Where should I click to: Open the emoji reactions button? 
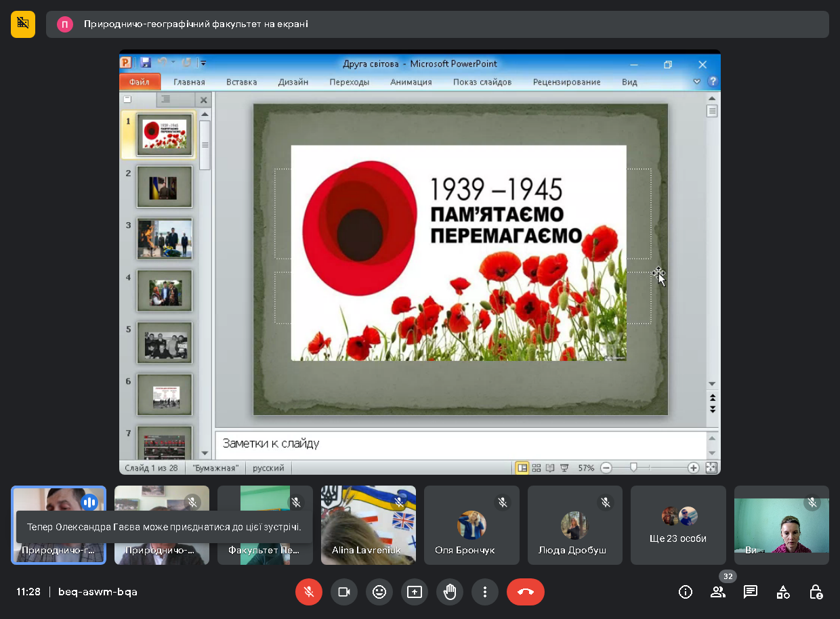[x=379, y=592]
